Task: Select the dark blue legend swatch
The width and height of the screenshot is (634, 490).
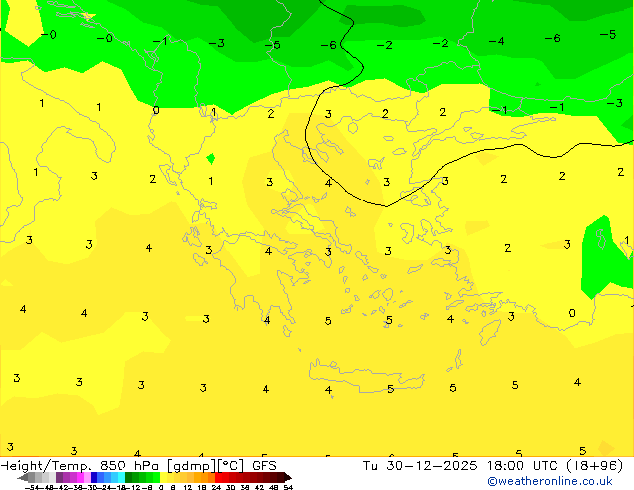Action: coord(94,478)
